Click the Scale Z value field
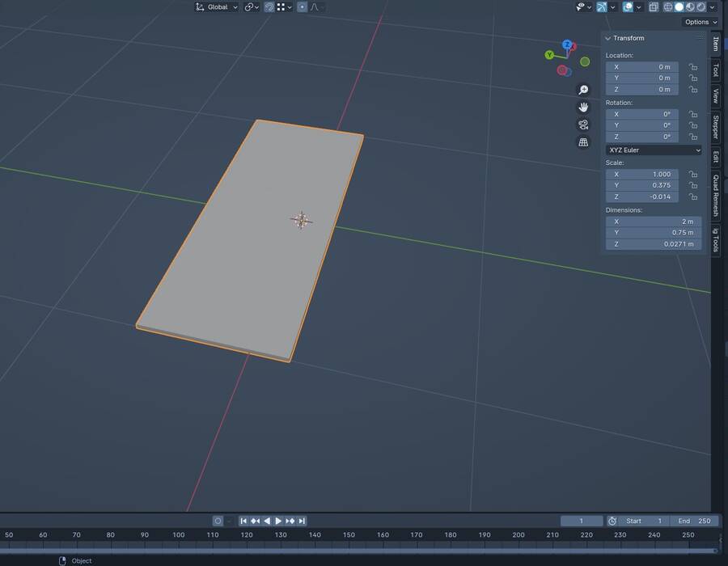 (641, 196)
